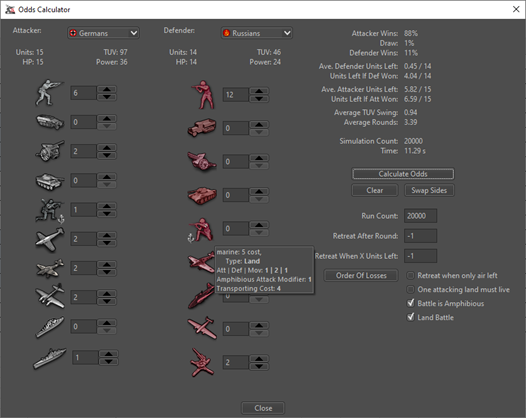The image size is (526, 418).
Task: Decrease Russian infantry count
Action: click(x=259, y=98)
